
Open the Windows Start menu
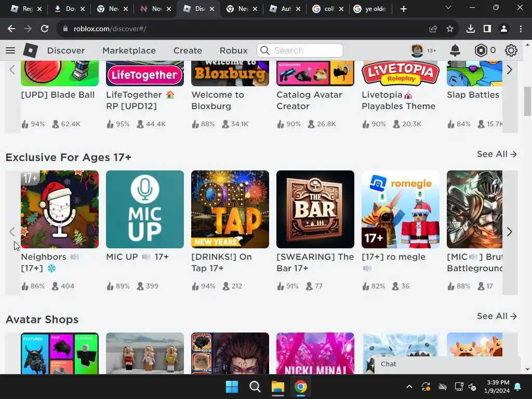coord(232,387)
